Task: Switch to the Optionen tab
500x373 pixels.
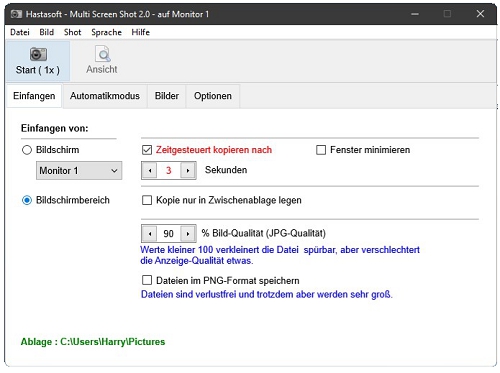Action: tap(213, 96)
